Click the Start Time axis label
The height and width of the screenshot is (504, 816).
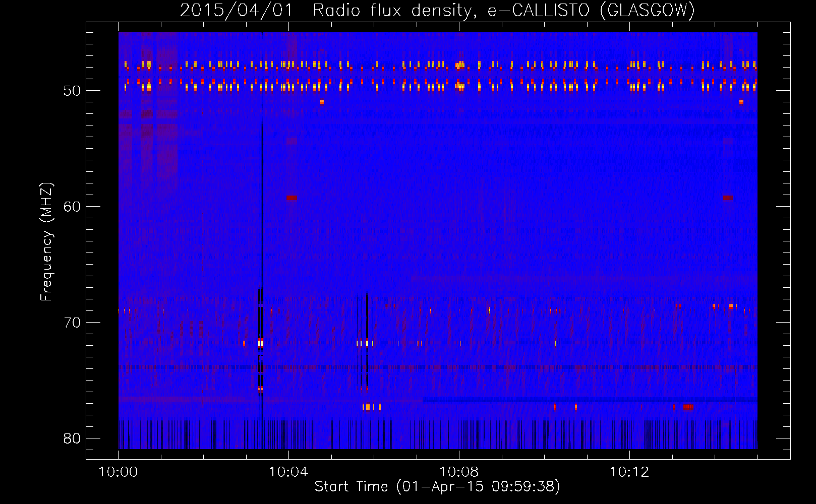[x=437, y=487]
